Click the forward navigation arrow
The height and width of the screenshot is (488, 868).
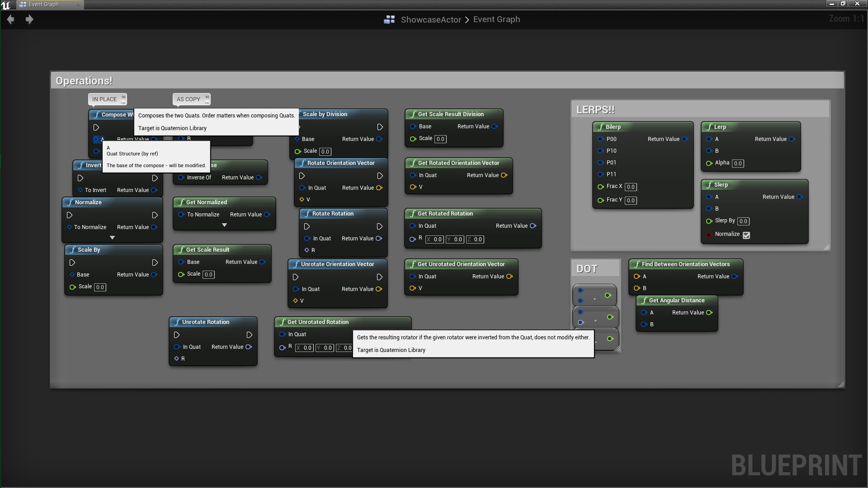(x=29, y=19)
